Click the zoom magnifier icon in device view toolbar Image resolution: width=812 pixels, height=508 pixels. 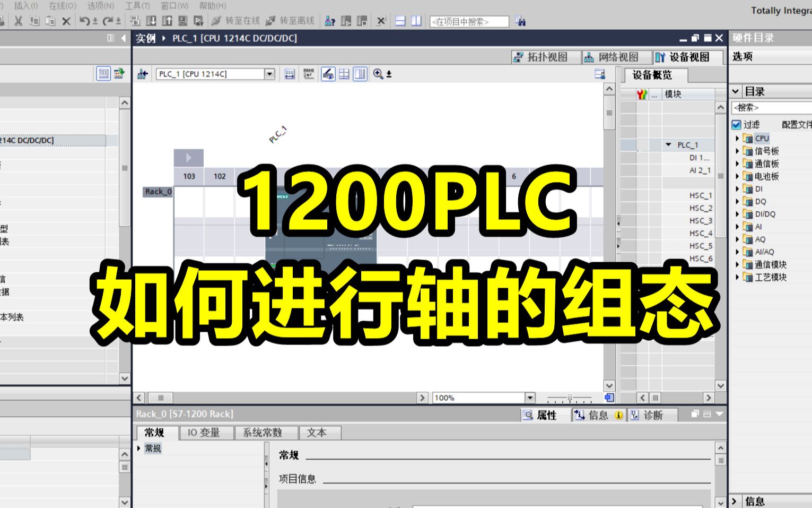pos(378,74)
